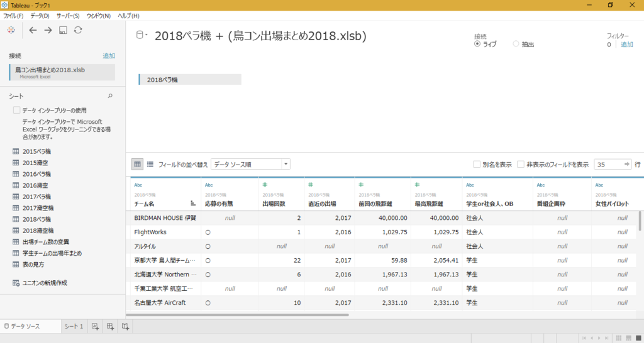Change the number type icon for 出場回数
This screenshot has height=343, width=644.
[265, 185]
